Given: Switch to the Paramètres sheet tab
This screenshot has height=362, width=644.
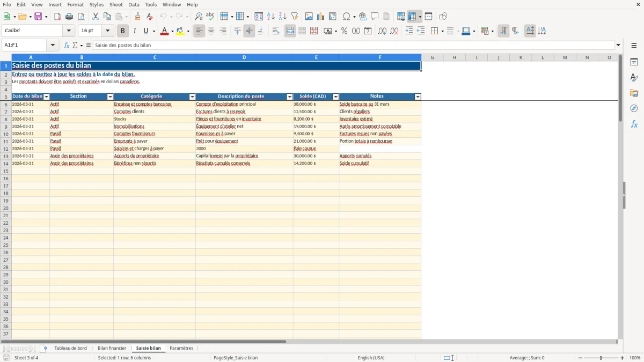Looking at the screenshot, I should coord(181,349).
